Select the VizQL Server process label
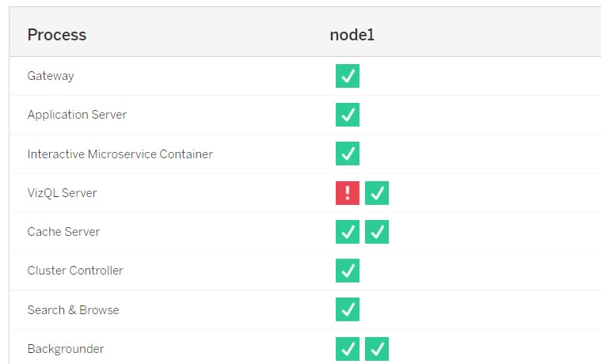The height and width of the screenshot is (364, 601). (x=62, y=193)
